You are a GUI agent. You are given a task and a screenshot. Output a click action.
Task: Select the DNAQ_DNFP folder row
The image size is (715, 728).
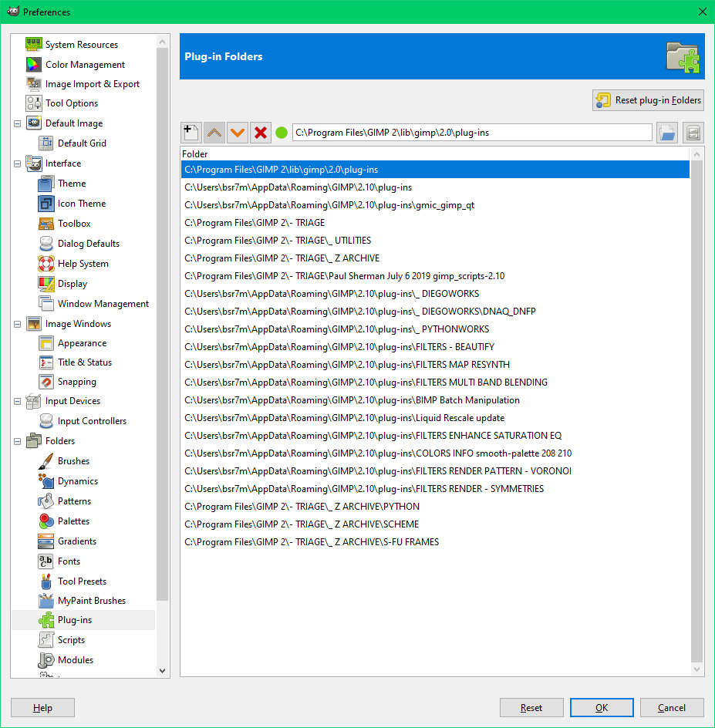(x=435, y=311)
